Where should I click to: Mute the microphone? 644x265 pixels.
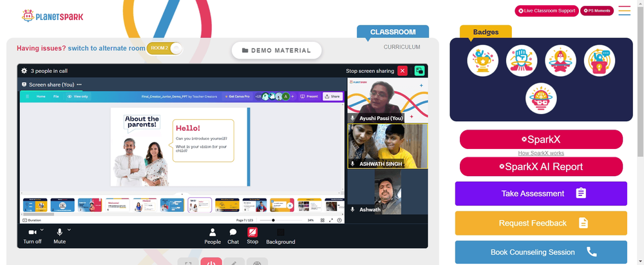click(59, 236)
